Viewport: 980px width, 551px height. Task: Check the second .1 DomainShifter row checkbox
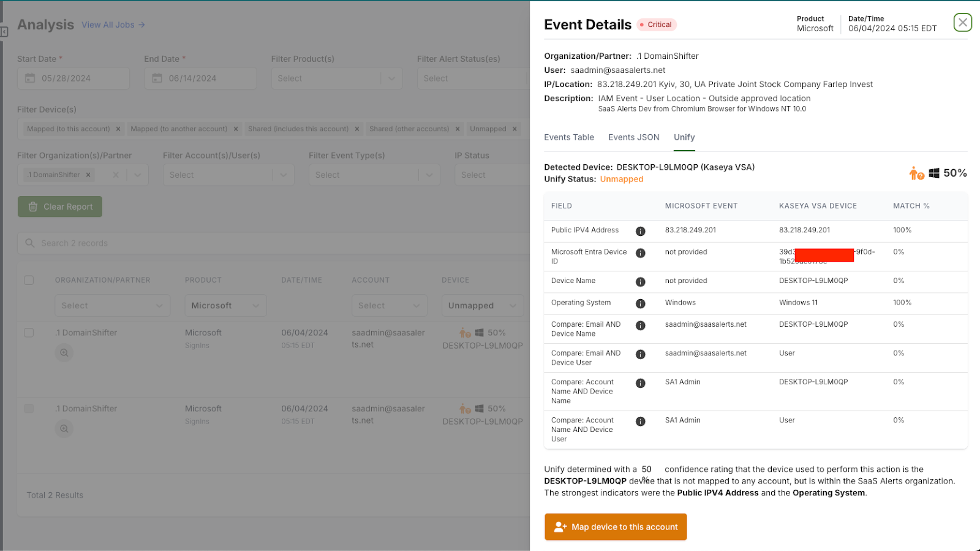coord(29,408)
